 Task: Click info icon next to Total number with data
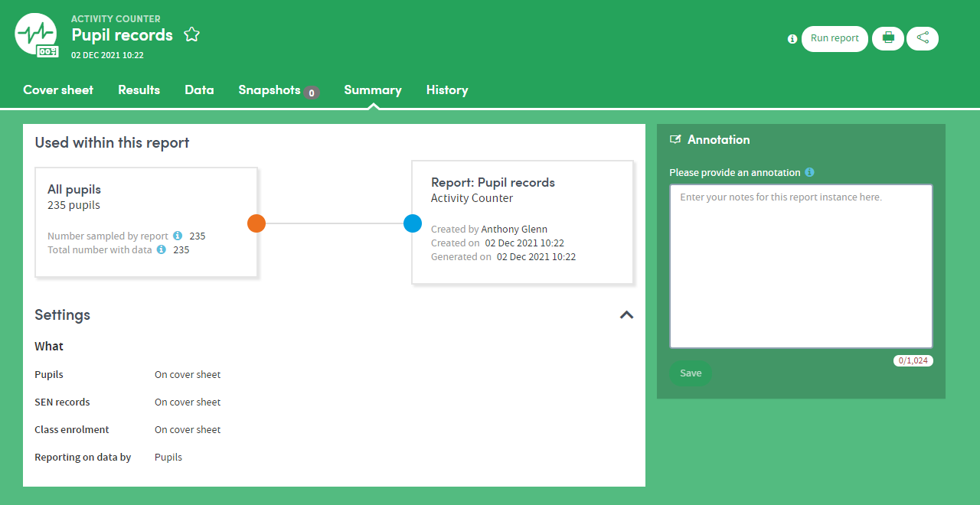pyautogui.click(x=162, y=249)
